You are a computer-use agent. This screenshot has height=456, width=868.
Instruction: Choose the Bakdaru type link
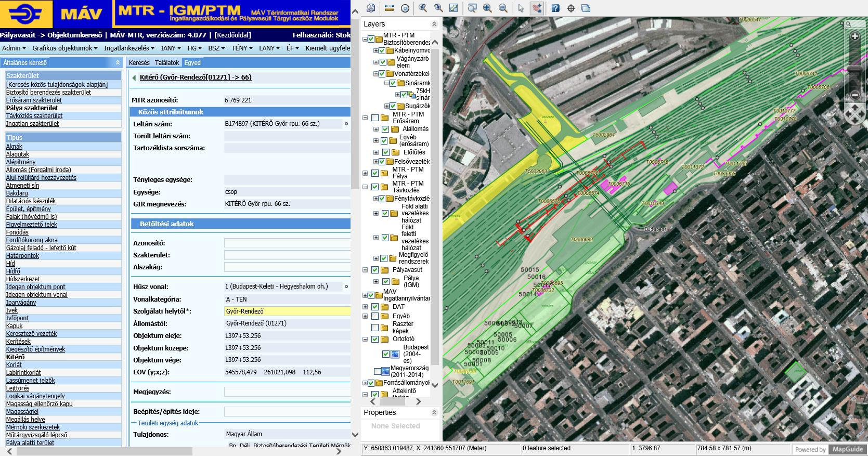tap(17, 193)
